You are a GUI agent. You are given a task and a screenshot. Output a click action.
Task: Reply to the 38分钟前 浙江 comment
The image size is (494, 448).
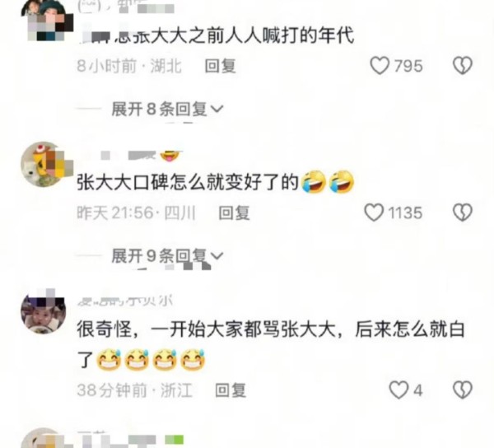(231, 390)
